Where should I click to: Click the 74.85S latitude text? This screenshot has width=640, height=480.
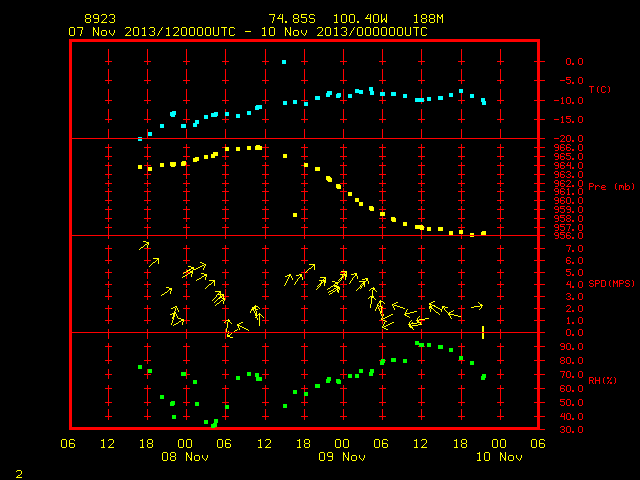pos(292,19)
